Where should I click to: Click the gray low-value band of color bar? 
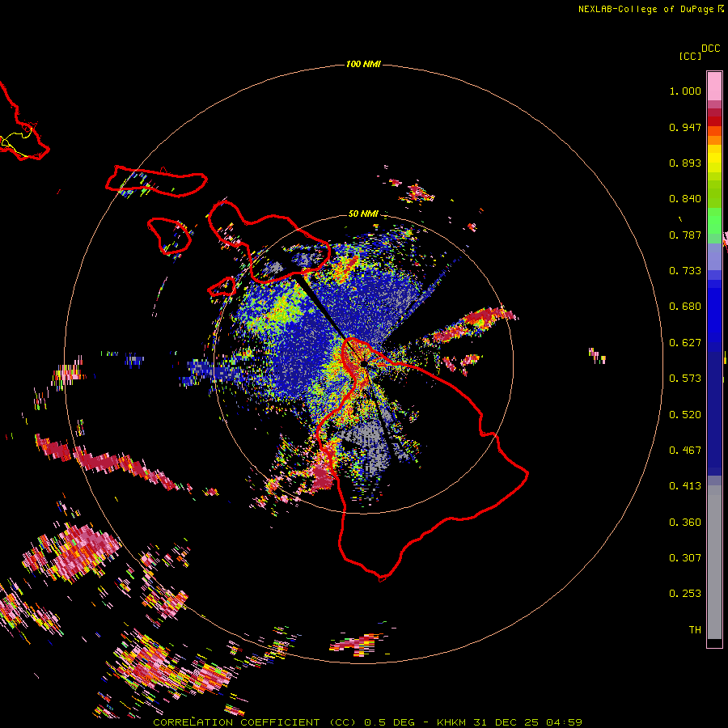click(x=714, y=562)
